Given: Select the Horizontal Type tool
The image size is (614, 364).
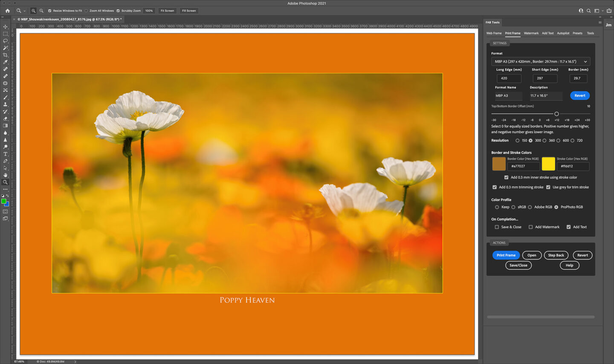Looking at the screenshot, I should pos(6,154).
